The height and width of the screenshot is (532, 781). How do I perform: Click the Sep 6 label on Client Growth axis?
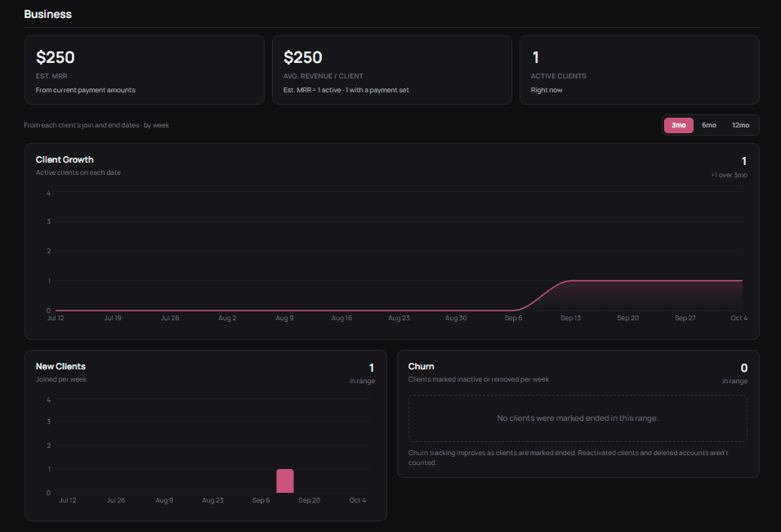click(x=513, y=318)
